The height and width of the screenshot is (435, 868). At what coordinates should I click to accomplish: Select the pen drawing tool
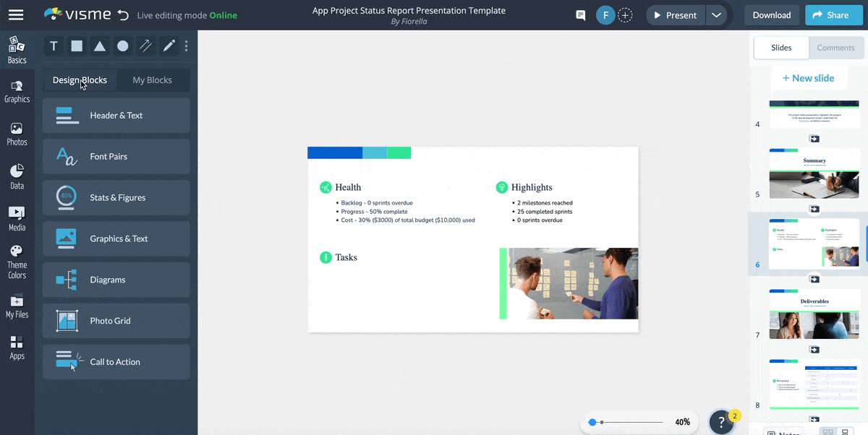[169, 46]
